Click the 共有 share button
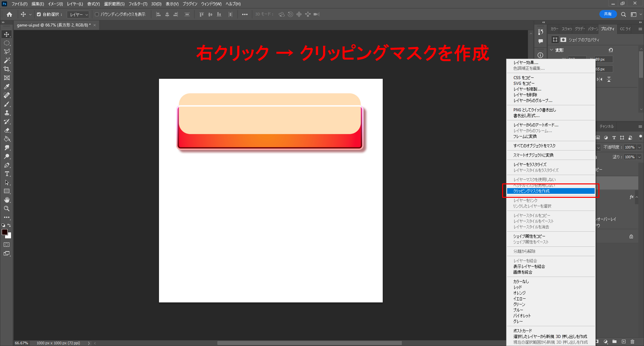 pos(608,14)
